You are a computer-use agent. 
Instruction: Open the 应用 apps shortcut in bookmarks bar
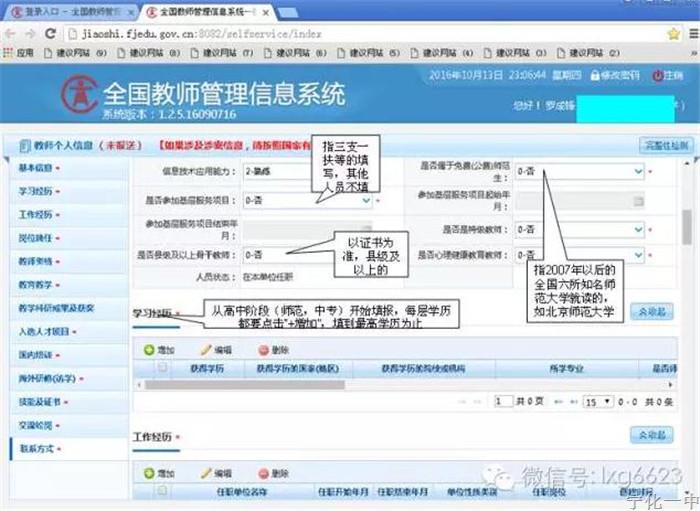point(18,53)
